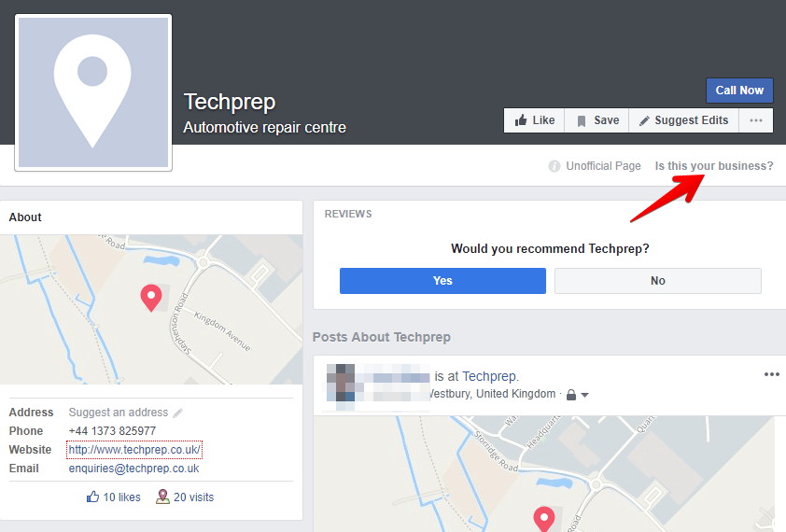Like the Techprep page
The width and height of the screenshot is (786, 532).
pos(534,120)
